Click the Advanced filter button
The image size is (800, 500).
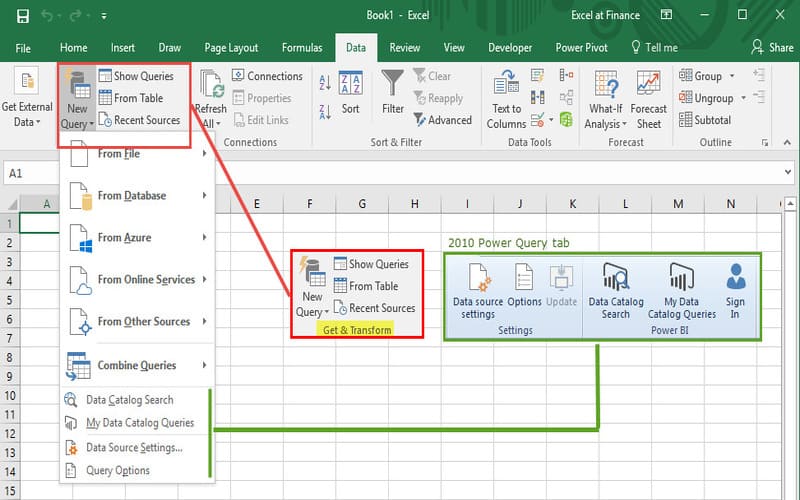(441, 120)
